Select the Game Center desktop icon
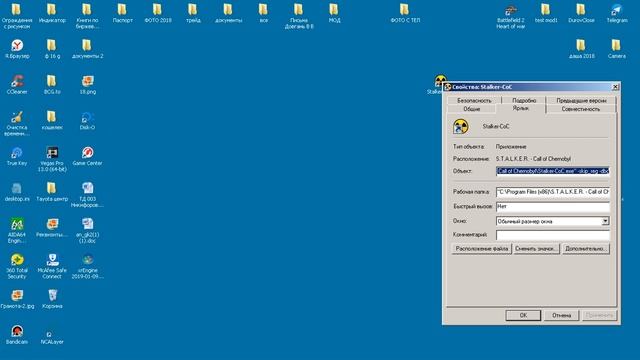Viewport: 640px width, 360px height. 87,156
